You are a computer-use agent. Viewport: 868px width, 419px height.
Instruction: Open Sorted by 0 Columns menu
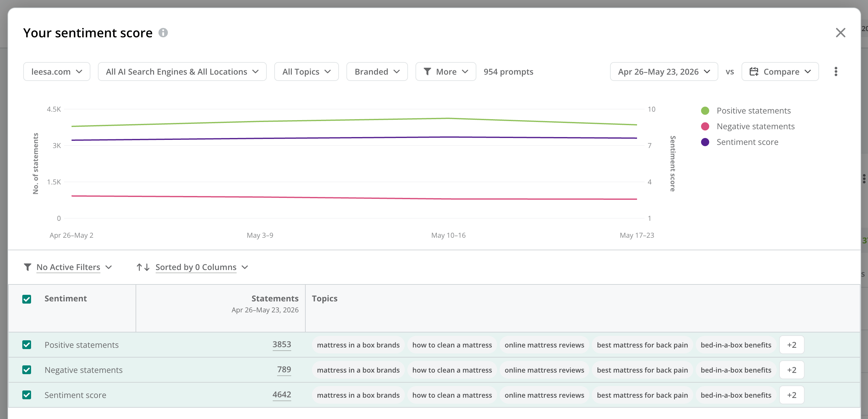[201, 267]
